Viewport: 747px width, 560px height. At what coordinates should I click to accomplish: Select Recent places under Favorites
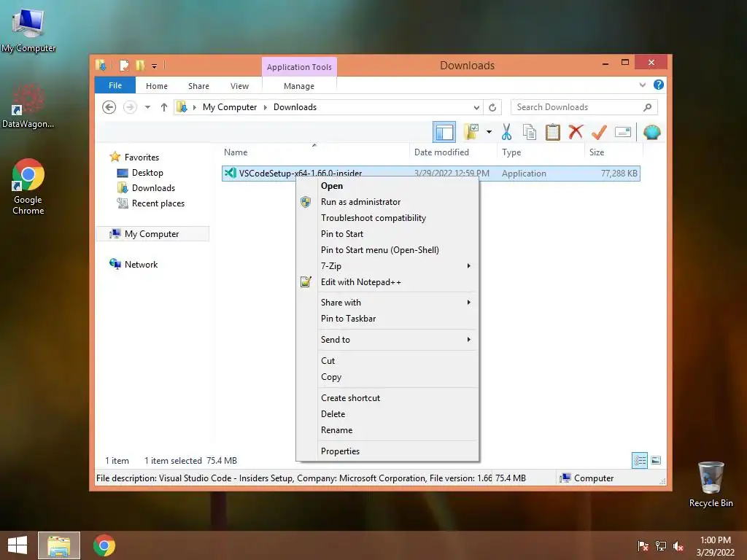click(158, 203)
